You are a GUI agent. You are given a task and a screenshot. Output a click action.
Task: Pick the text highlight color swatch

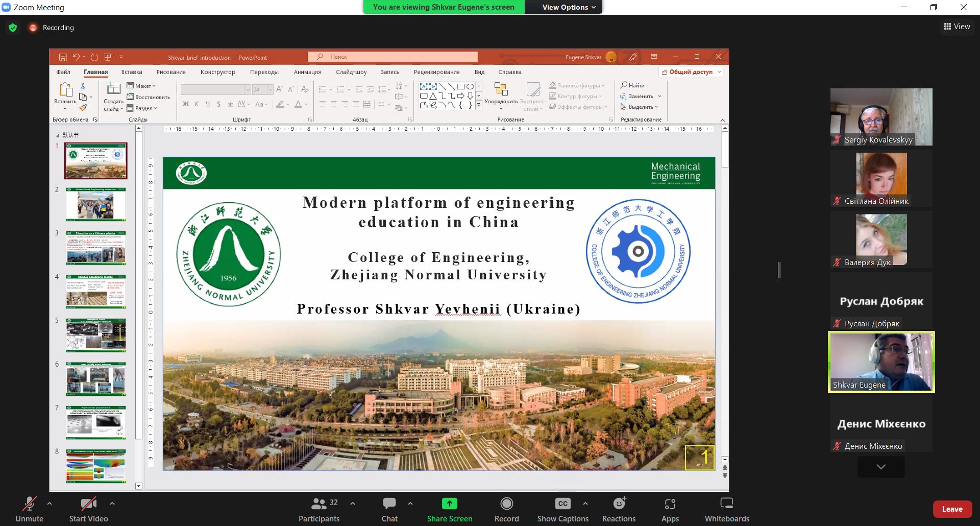click(280, 104)
